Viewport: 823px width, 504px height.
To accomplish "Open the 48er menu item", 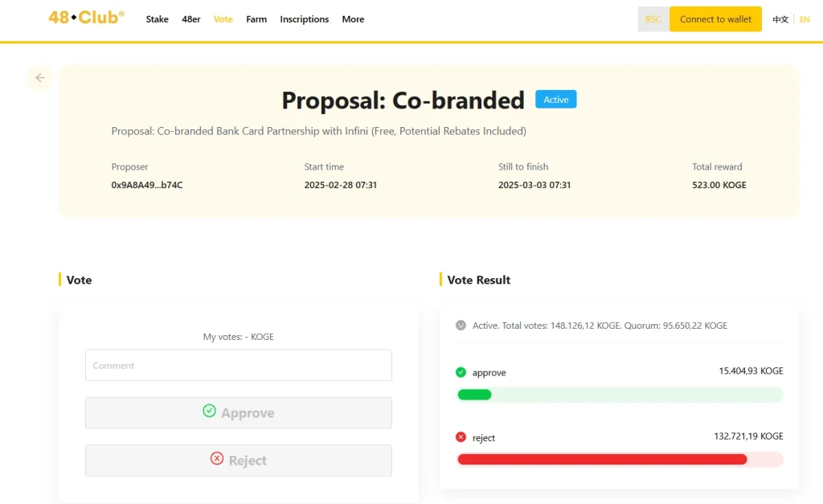I will point(191,19).
